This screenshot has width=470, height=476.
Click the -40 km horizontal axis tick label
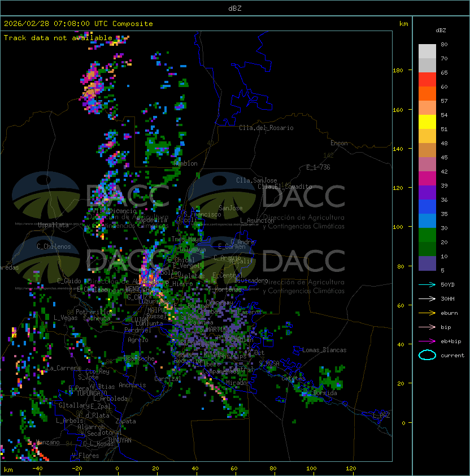pos(37,469)
